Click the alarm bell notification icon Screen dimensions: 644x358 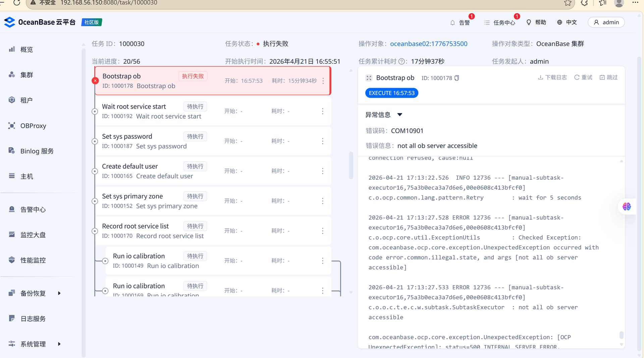coord(452,22)
